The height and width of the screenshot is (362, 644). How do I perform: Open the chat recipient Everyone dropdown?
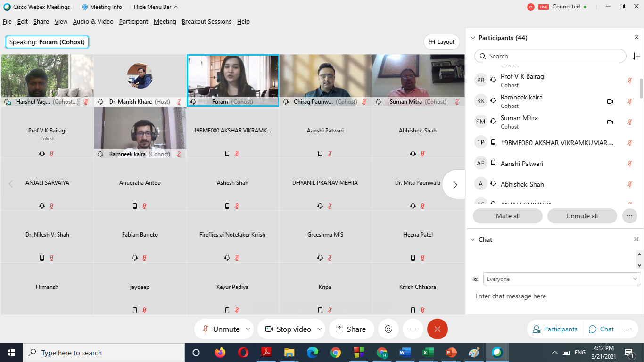click(x=561, y=279)
